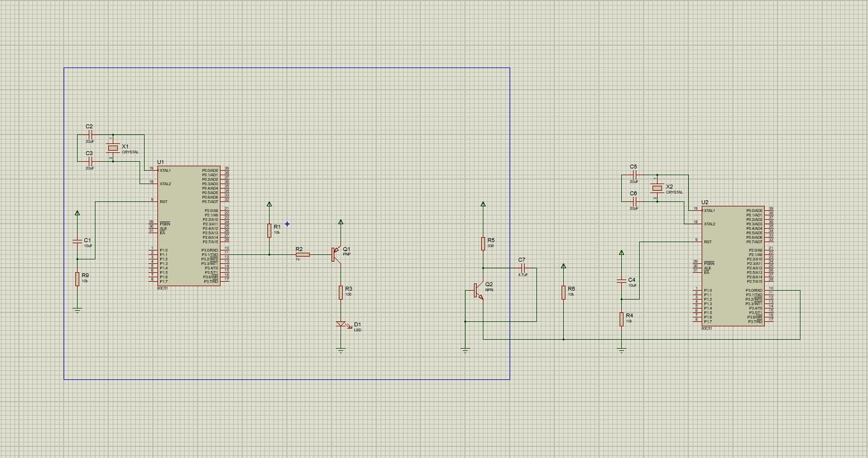The height and width of the screenshot is (458, 868).
Task: Click U2's "P1.7" pin label
Action: 708,322
